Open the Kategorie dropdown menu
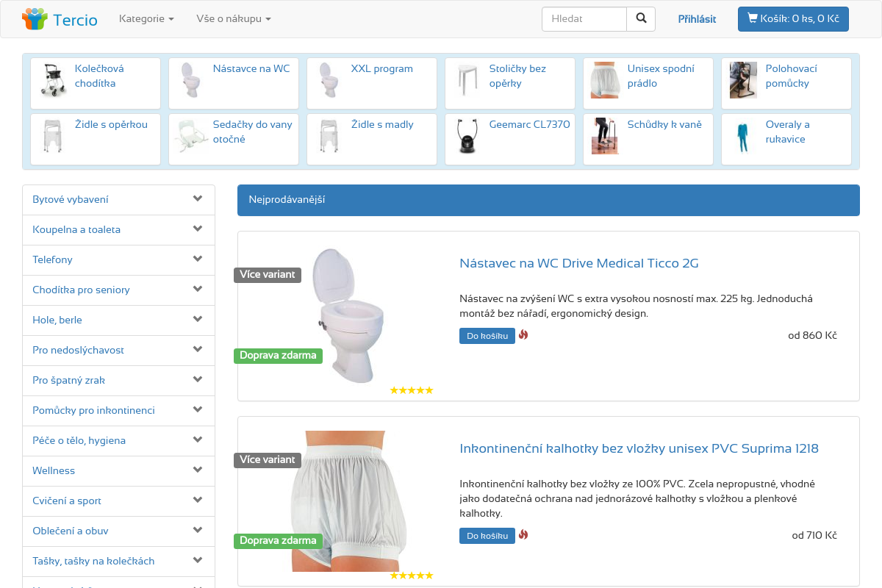 click(x=146, y=19)
